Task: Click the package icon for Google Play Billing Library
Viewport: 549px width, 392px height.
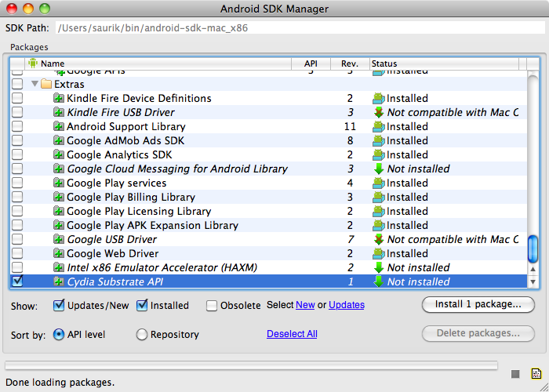Action: (59, 197)
